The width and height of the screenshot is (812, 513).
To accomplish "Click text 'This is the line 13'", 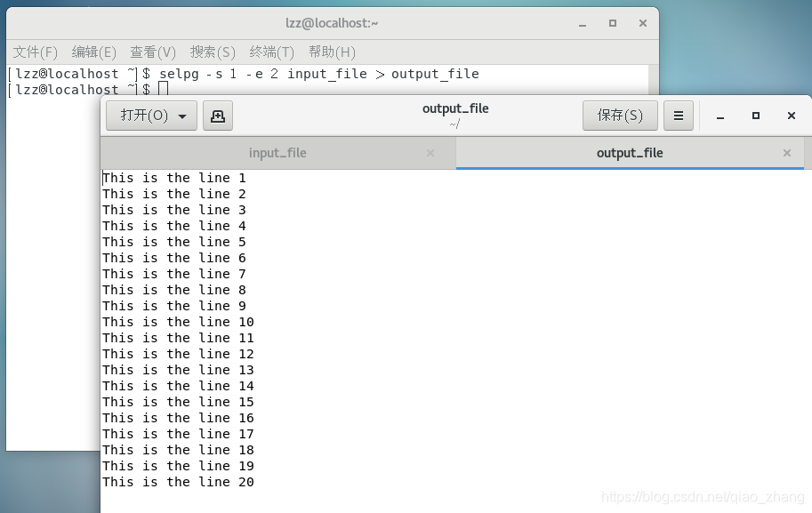I will coord(178,370).
